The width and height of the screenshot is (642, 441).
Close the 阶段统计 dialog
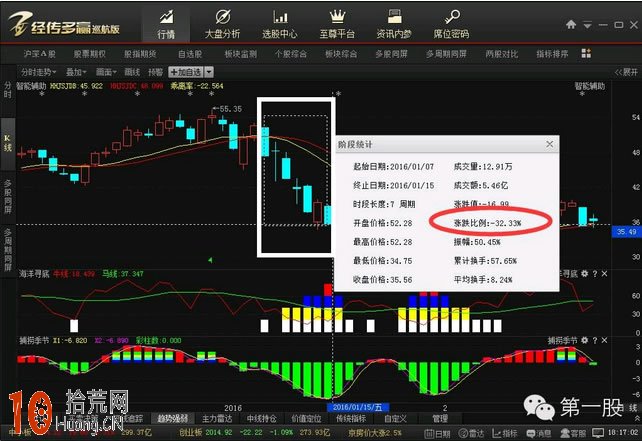(x=549, y=144)
